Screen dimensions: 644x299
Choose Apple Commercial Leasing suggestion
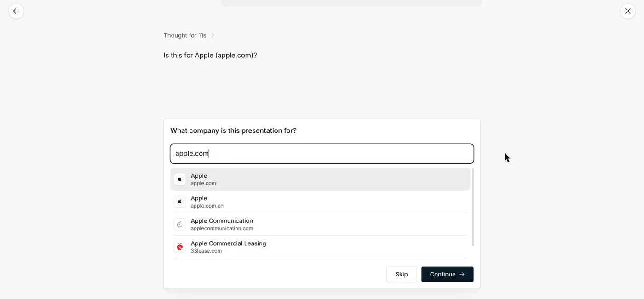point(320,247)
